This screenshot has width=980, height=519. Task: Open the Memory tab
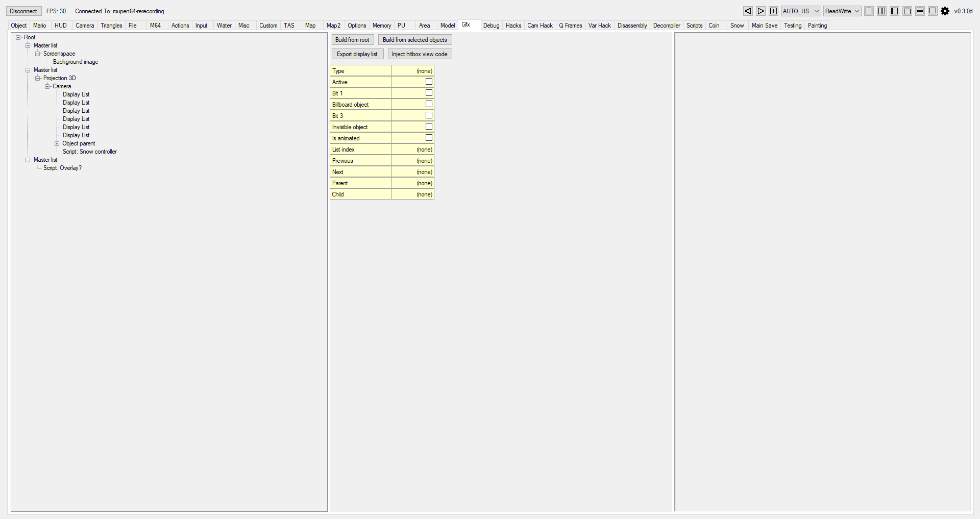tap(382, 26)
